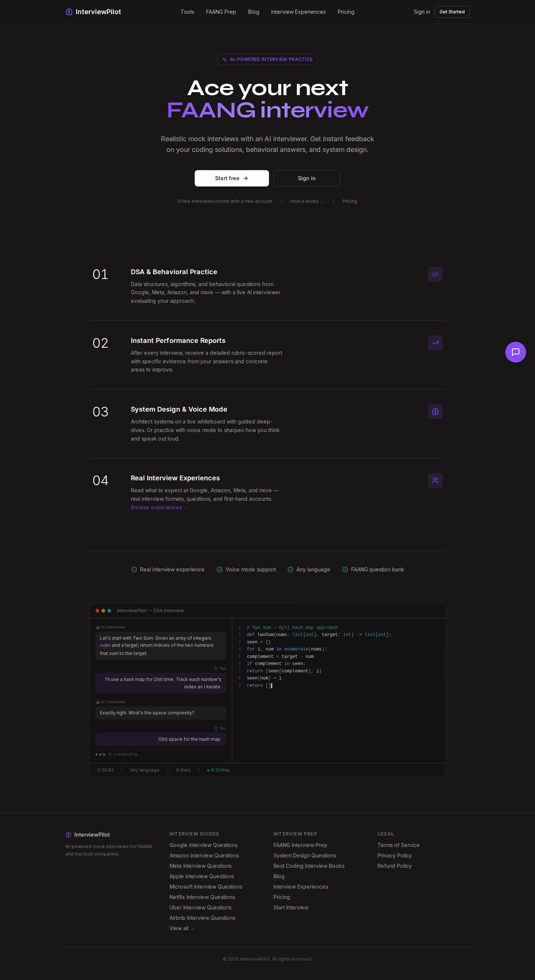The width and height of the screenshot is (535, 980).
Task: Click the hero Sign in button
Action: point(306,178)
